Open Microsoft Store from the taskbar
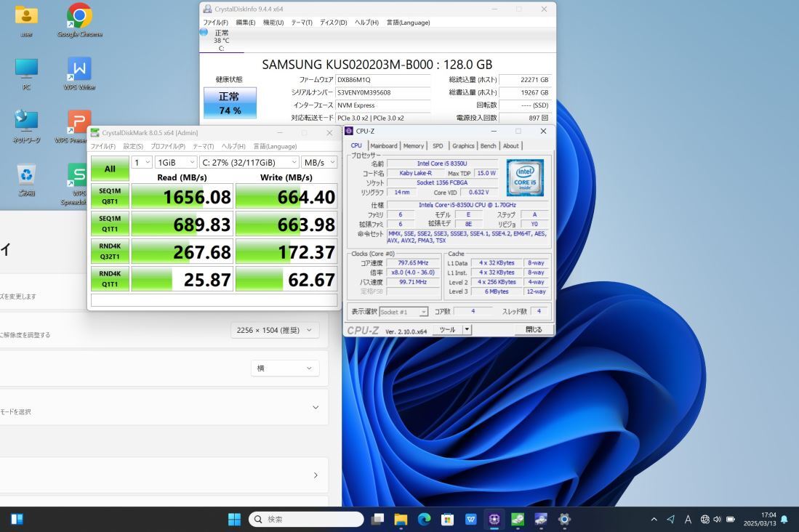Screen dimensions: 799x532 [447, 519]
